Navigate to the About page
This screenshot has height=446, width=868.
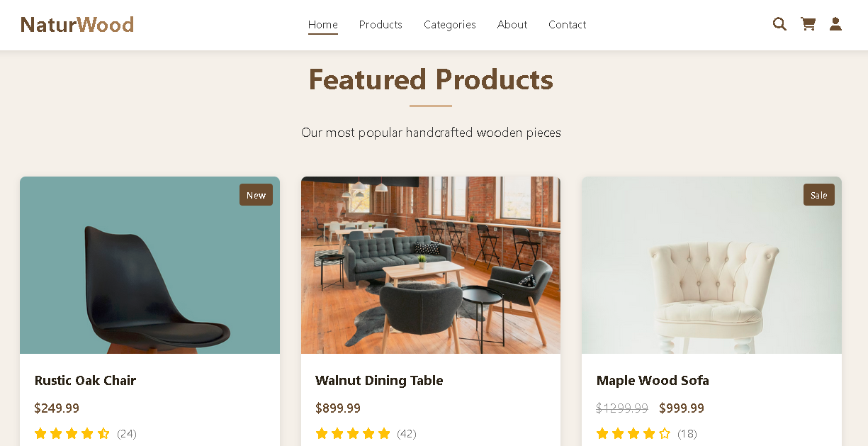[x=512, y=25]
